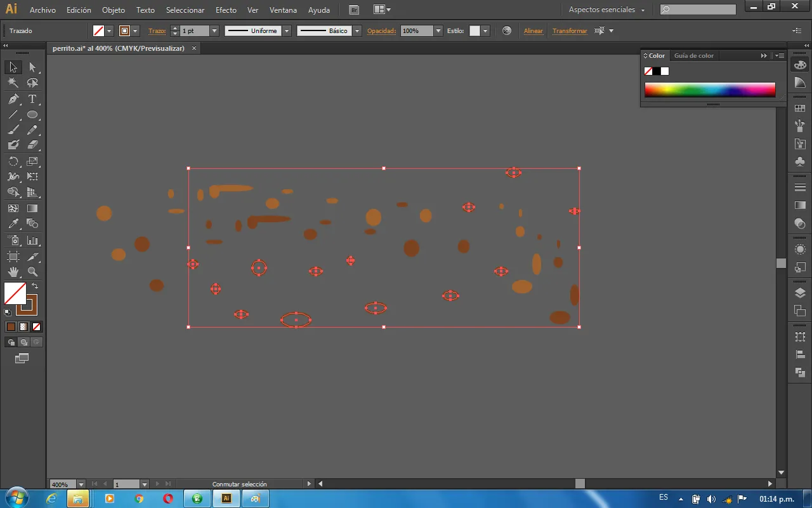Viewport: 812px width, 508px height.
Task: Open the Estilo graphic style dropdown
Action: (x=485, y=30)
